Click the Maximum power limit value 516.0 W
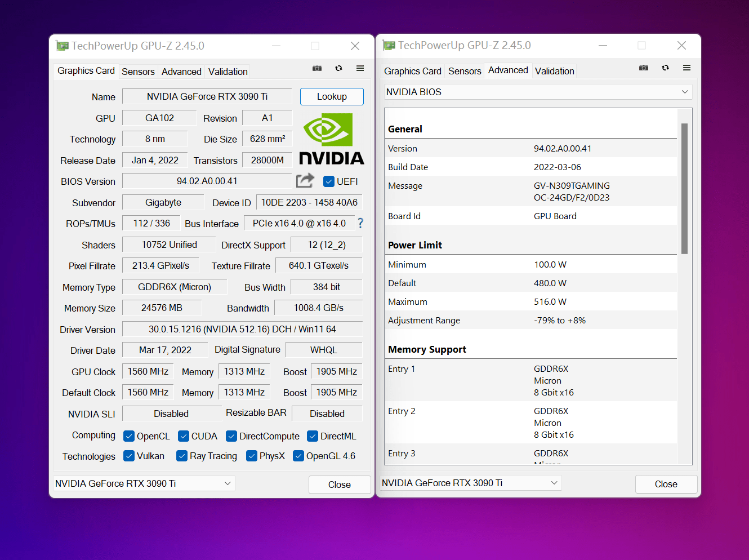The image size is (749, 560). 550,301
